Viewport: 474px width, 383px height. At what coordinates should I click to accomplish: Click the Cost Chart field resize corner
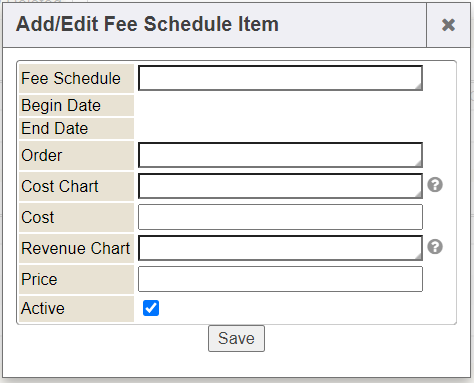(419, 195)
